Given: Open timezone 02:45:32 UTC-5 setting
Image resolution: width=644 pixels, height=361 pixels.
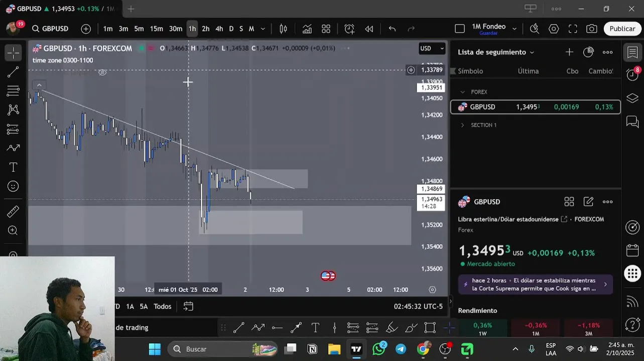Looking at the screenshot, I should [x=418, y=306].
